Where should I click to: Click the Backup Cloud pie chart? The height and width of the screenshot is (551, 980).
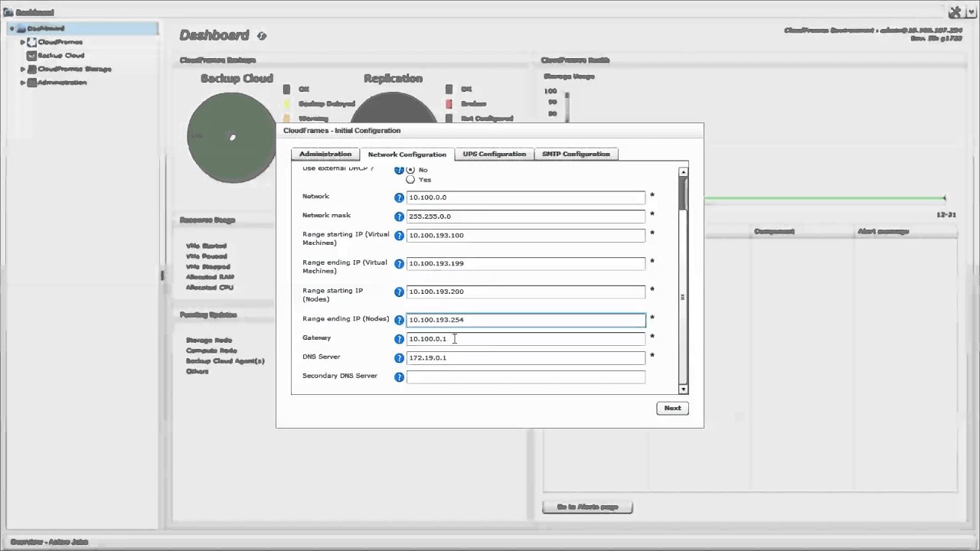point(231,138)
